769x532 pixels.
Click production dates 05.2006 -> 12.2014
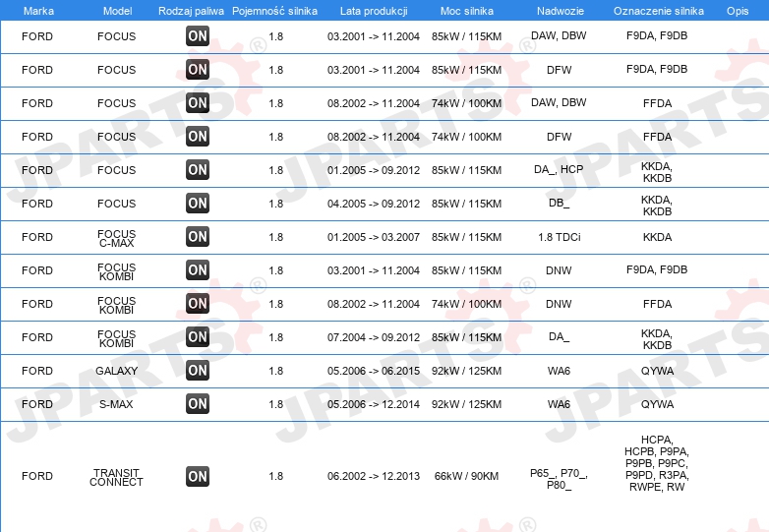pos(374,404)
